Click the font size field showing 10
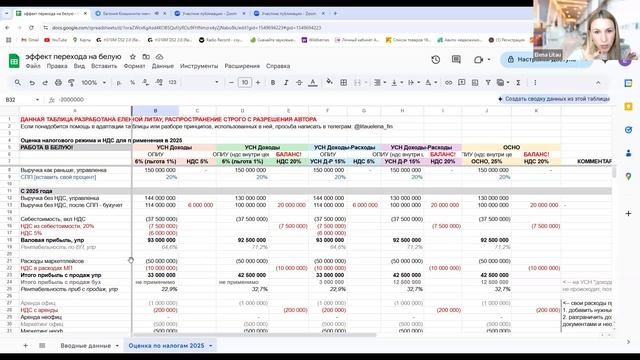 click(244, 82)
